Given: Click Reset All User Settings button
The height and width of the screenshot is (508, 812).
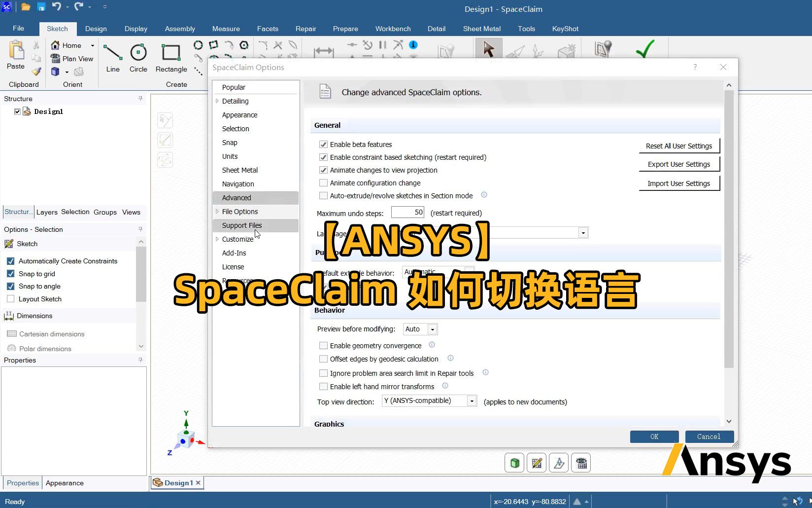Looking at the screenshot, I should coord(679,146).
